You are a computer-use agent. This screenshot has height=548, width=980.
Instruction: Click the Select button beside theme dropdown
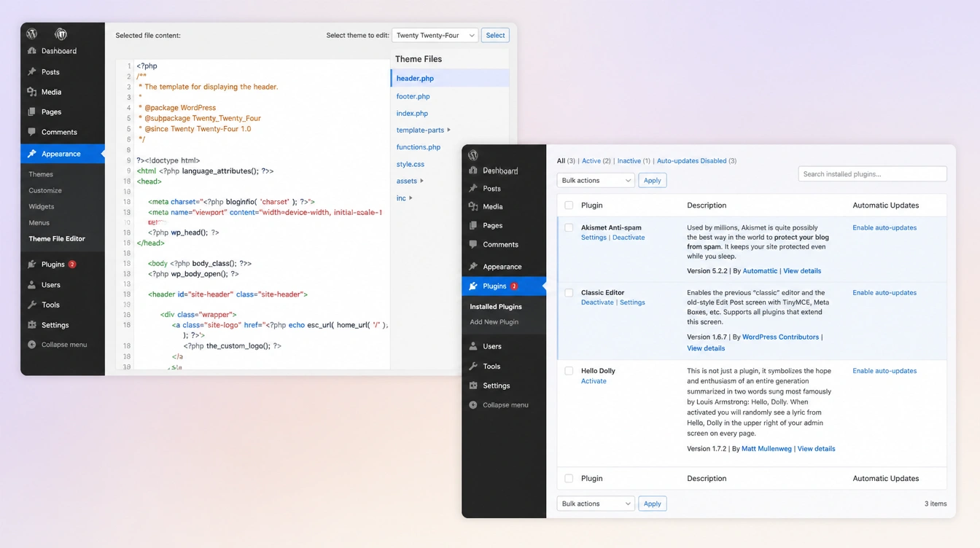495,35
